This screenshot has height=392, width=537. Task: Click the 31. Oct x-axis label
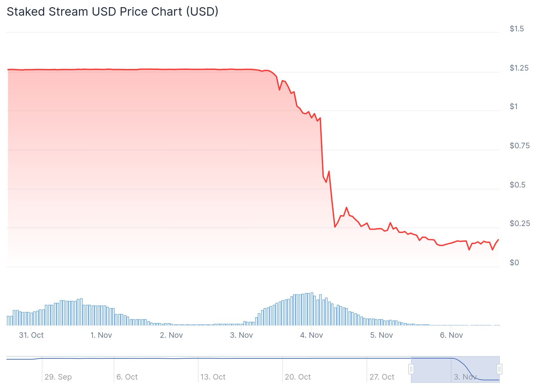(31, 335)
